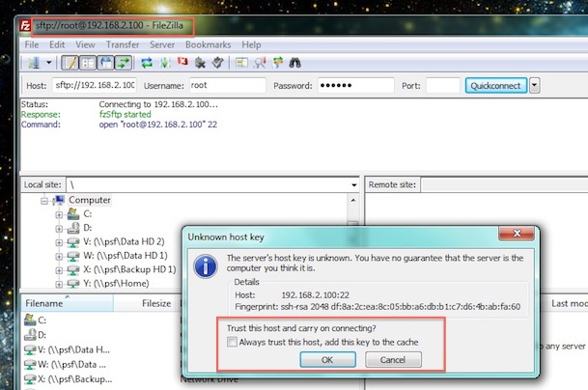Click the local tree scrollbar up arrow
Viewport: 588px width, 390px height.
point(352,200)
